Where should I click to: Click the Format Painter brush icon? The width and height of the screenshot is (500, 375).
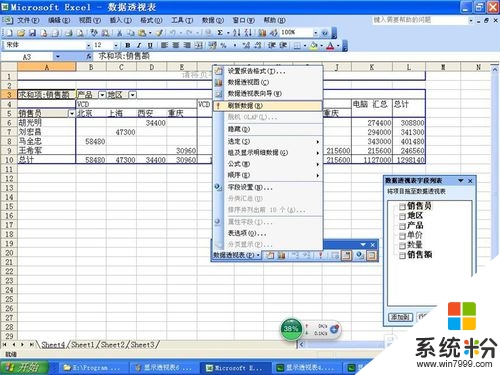pos(160,33)
